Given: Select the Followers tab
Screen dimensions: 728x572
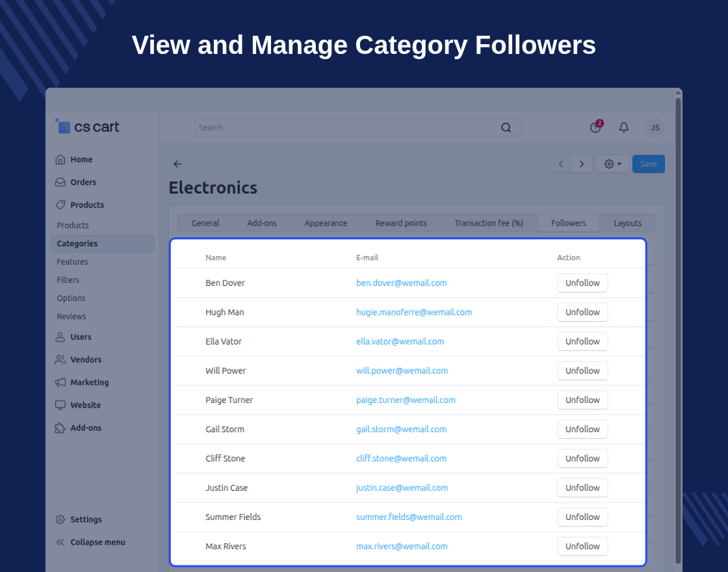Looking at the screenshot, I should tap(569, 224).
